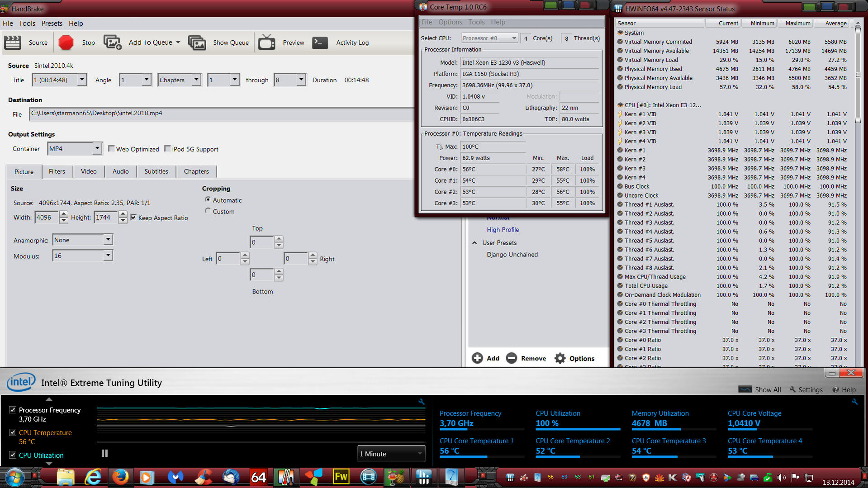868x488 pixels.
Task: Open Windows Explorer from the taskbar
Action: [x=66, y=477]
